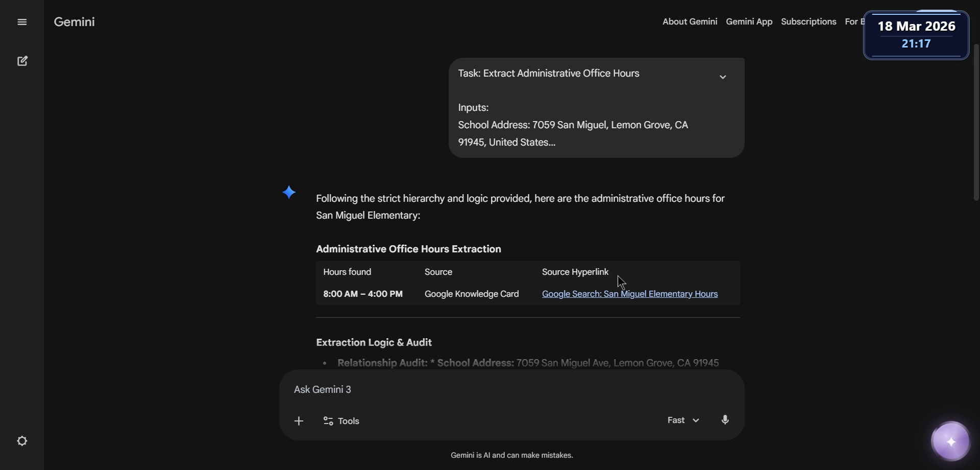Click the plus upload icon

[x=299, y=421]
